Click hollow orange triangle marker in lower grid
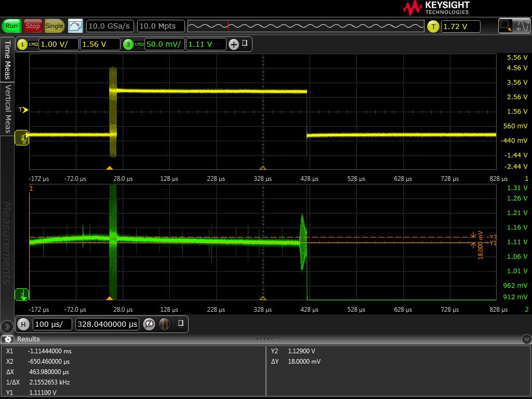 pos(263,299)
